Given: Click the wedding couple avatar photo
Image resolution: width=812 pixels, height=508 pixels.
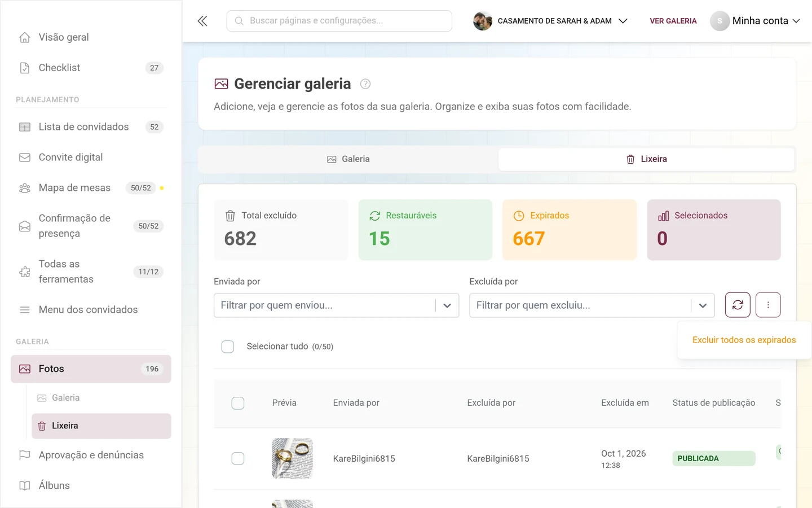Looking at the screenshot, I should (483, 21).
